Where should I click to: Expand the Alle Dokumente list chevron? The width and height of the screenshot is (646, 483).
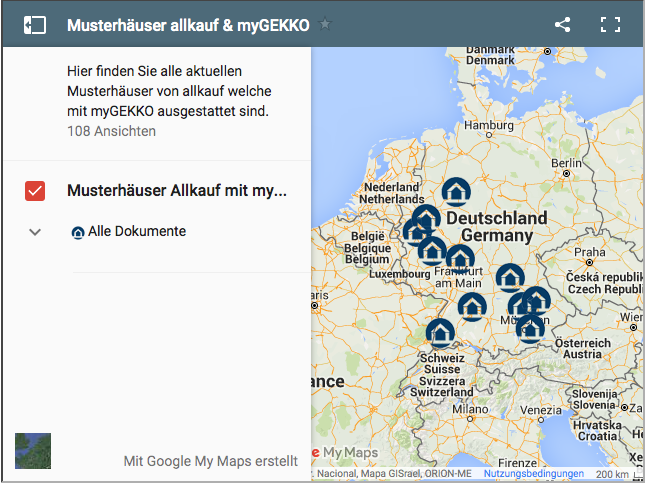click(x=35, y=232)
